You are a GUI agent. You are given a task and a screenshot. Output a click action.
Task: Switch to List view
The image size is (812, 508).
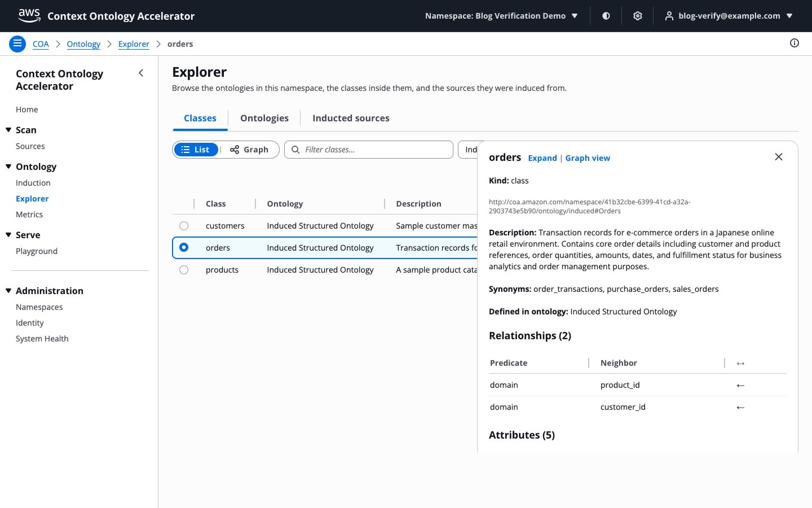(196, 150)
